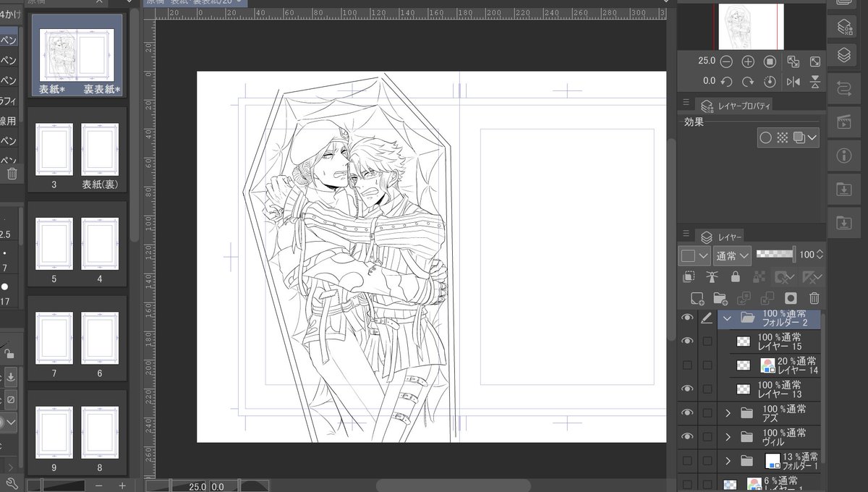Image resolution: width=868 pixels, height=492 pixels.
Task: Select the border effect circle icon
Action: pos(766,137)
